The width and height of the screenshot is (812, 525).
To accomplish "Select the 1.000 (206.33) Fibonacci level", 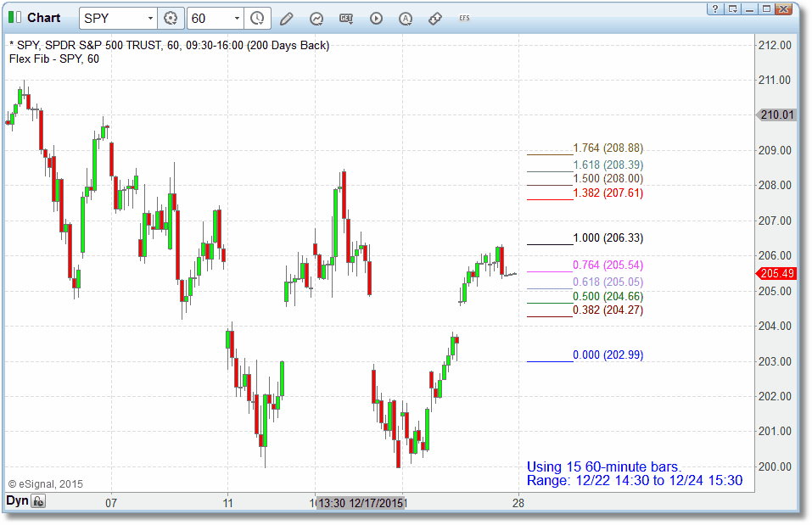I will click(x=608, y=238).
